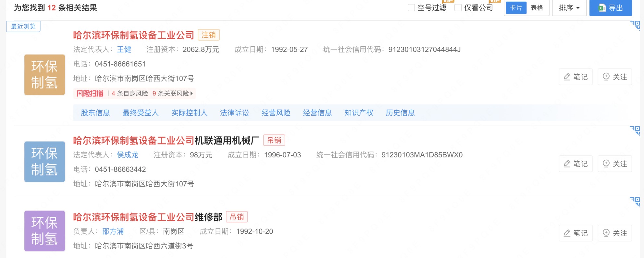
Task: Click 成立日期 1992-05-27 value
Action: 290,49
